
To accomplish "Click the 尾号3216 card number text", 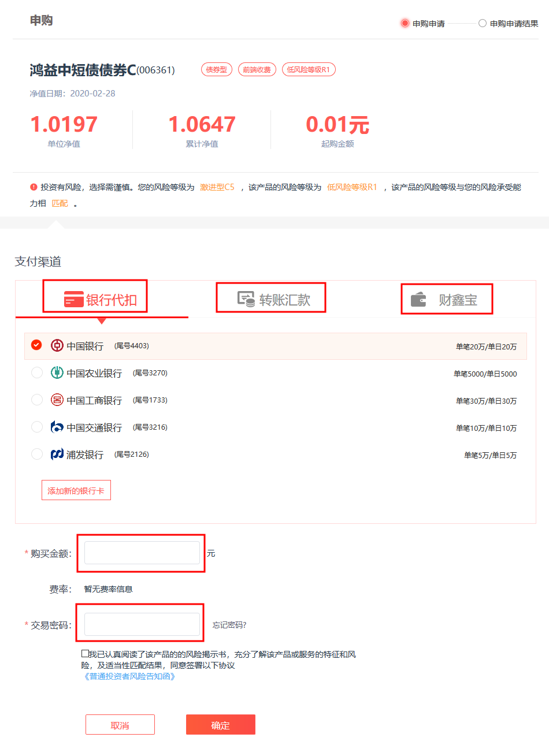I will coord(150,427).
